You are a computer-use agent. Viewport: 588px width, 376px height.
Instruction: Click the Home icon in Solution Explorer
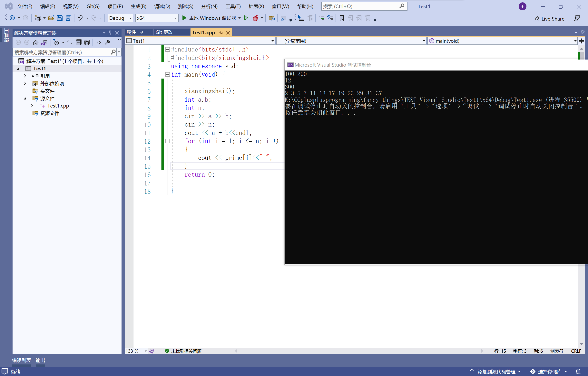click(36, 43)
